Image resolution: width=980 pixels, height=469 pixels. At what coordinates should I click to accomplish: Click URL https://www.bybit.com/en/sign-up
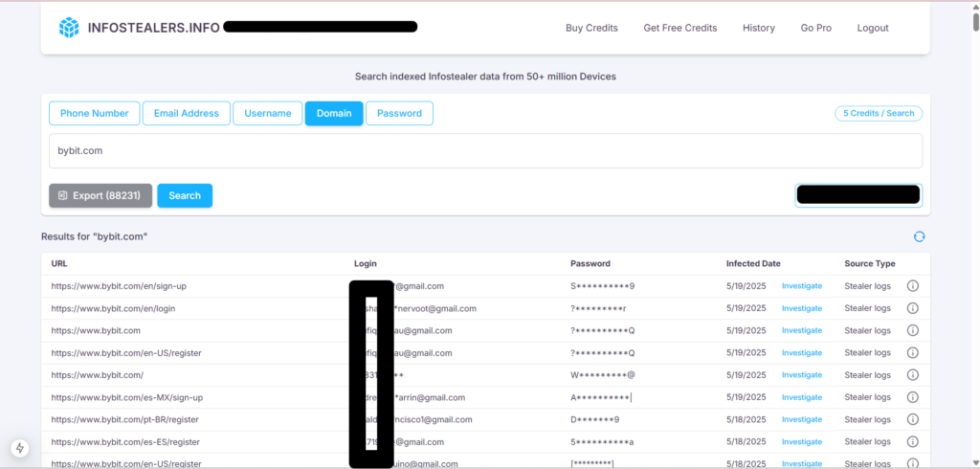119,286
